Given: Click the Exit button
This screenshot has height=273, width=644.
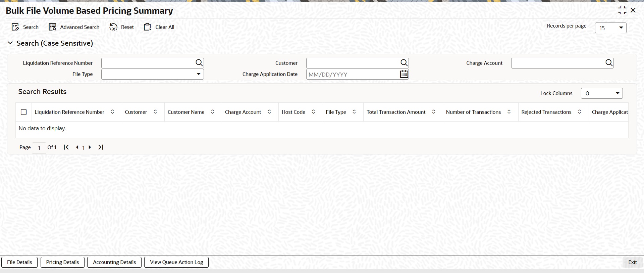Looking at the screenshot, I should (633, 262).
